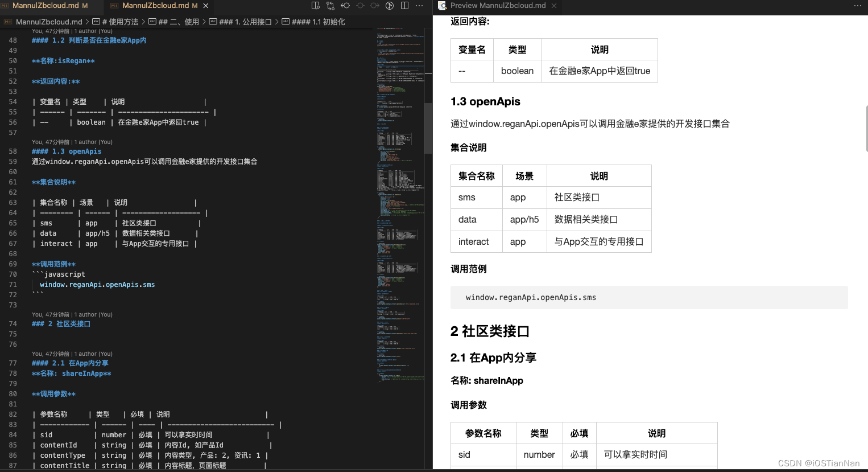
Task: Click MannulZbcloud.md file in the breadcrumb
Action: point(49,22)
